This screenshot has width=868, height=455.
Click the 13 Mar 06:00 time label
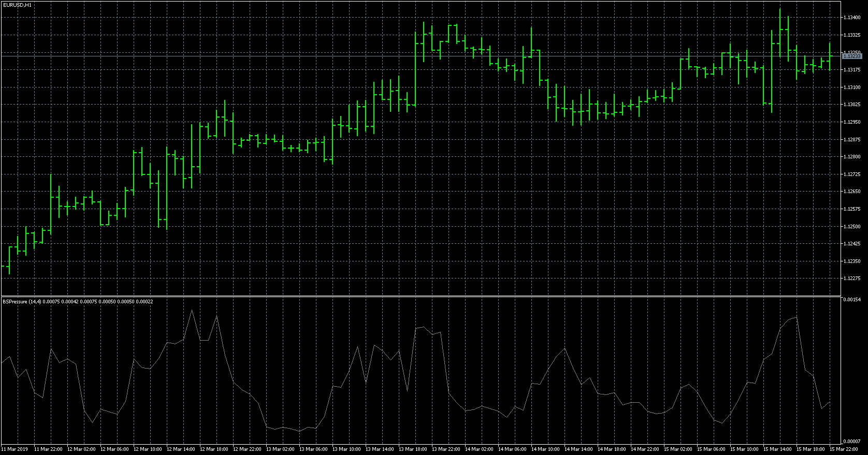313,449
